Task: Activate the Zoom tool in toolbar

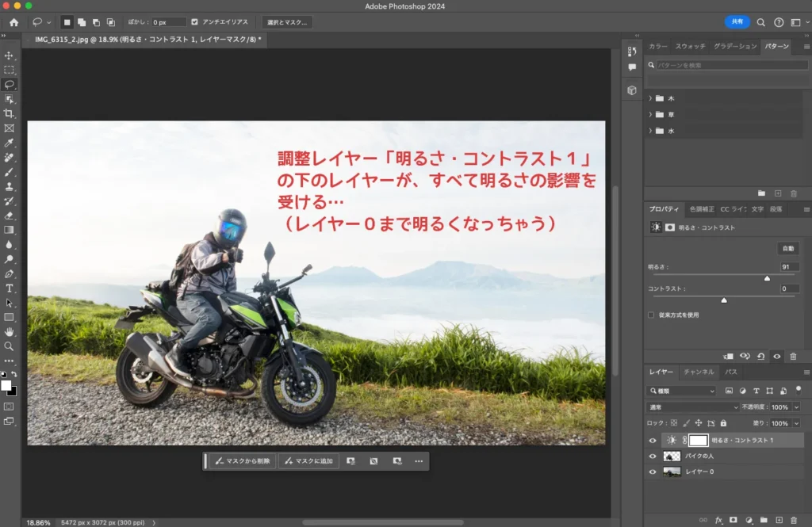Action: point(10,346)
